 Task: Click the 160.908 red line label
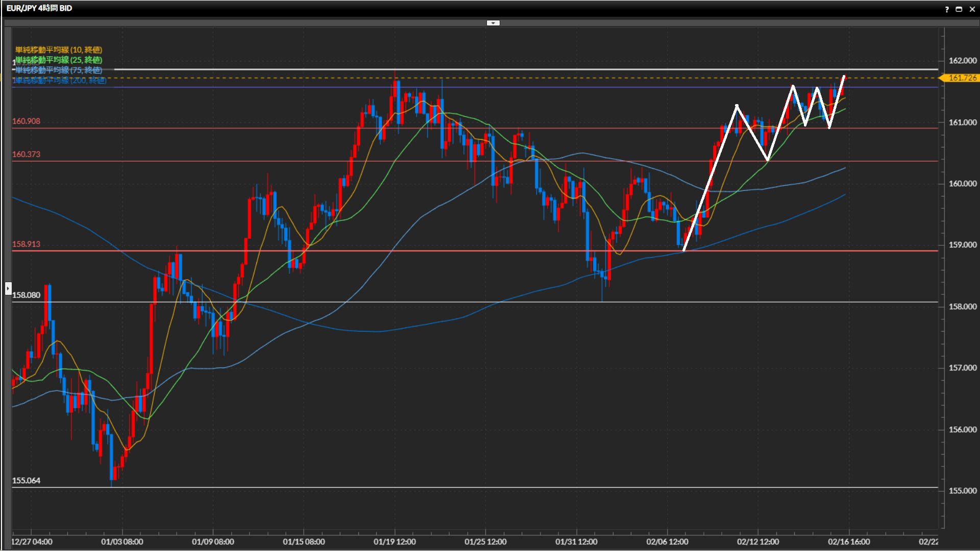(x=26, y=121)
